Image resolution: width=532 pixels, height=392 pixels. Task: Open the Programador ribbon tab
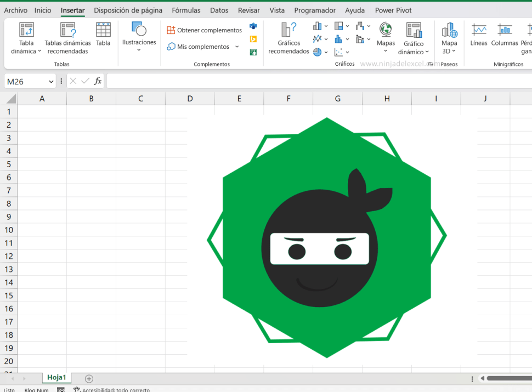point(314,10)
